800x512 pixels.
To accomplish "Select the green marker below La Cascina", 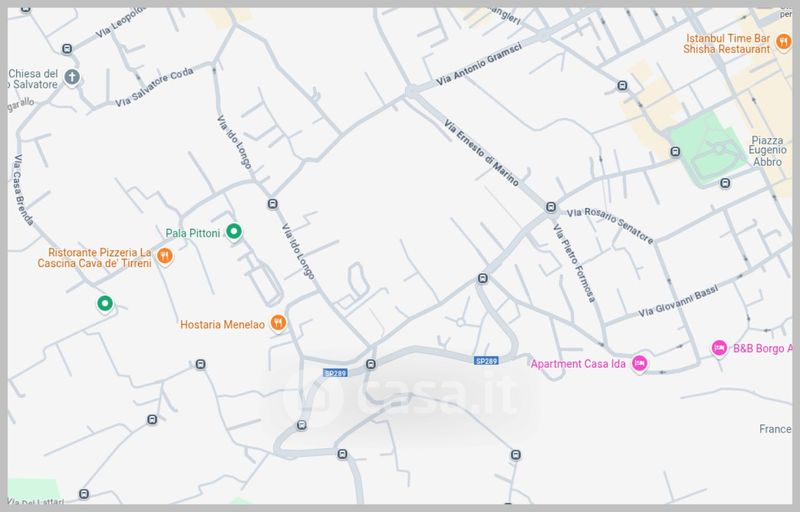I will [x=105, y=304].
